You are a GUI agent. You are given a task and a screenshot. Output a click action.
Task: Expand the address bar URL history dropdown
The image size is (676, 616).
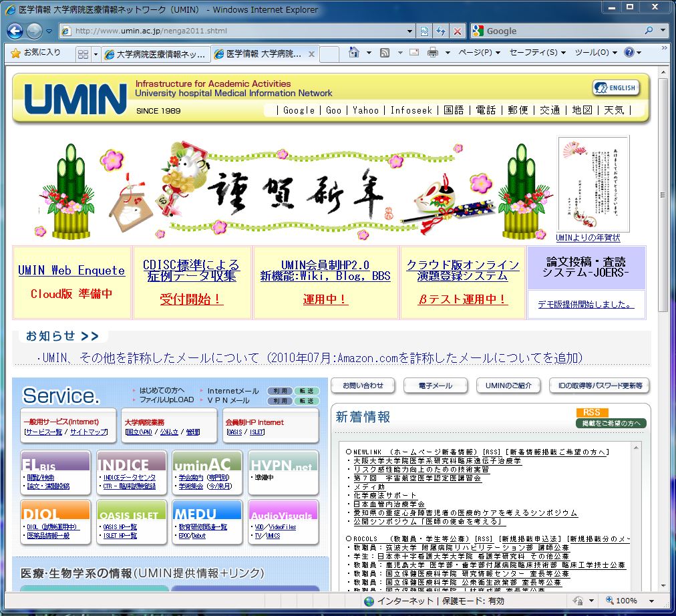point(410,31)
